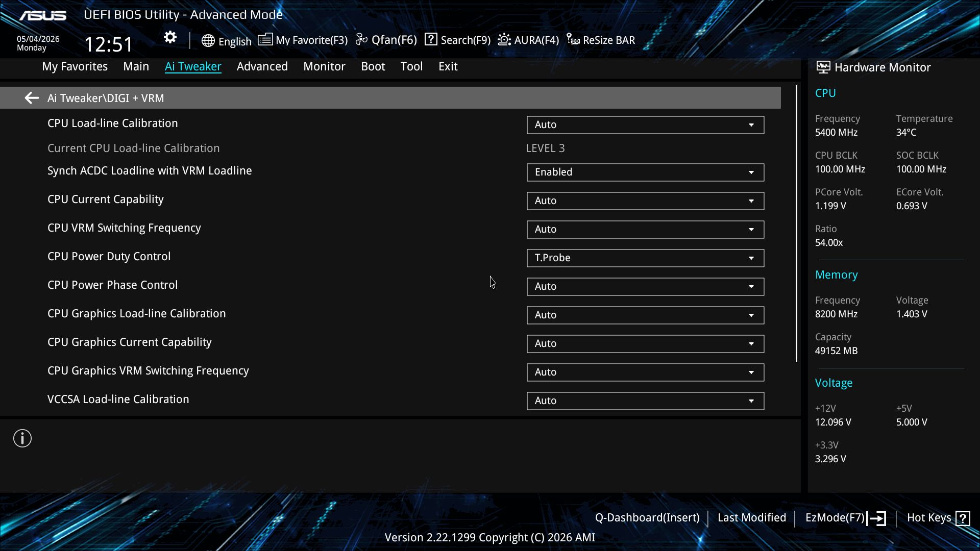Open CPU Graphics Load-line Calibration dropdown
980x551 pixels.
tap(645, 315)
